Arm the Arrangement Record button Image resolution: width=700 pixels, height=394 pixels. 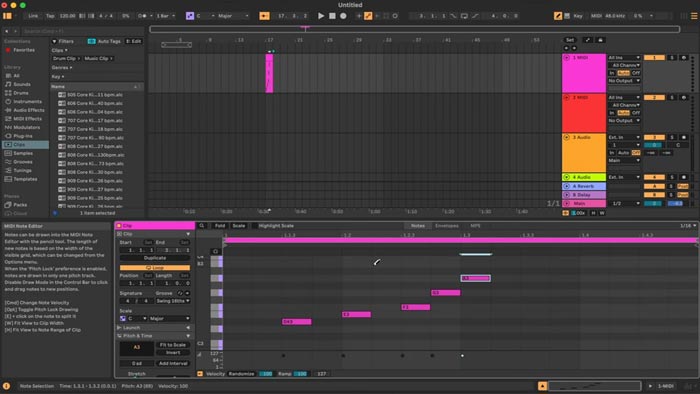[343, 16]
